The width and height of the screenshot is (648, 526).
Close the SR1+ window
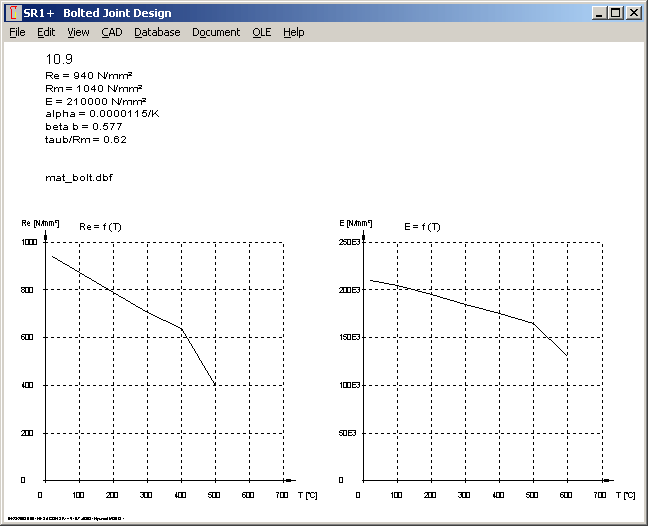pyautogui.click(x=633, y=13)
